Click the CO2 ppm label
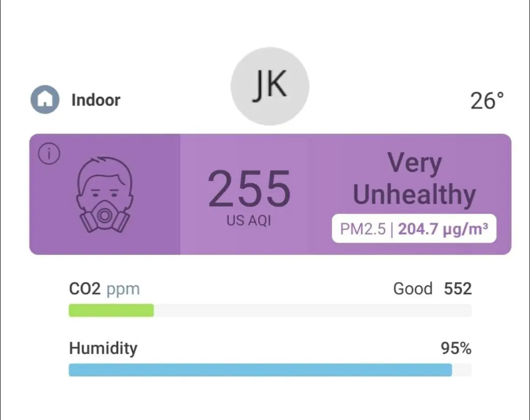 (x=105, y=289)
